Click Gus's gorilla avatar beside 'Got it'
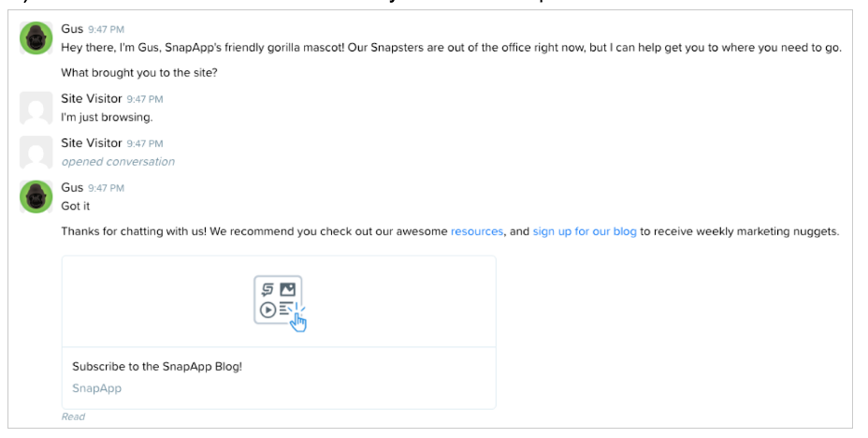The width and height of the screenshot is (868, 438). [36, 197]
